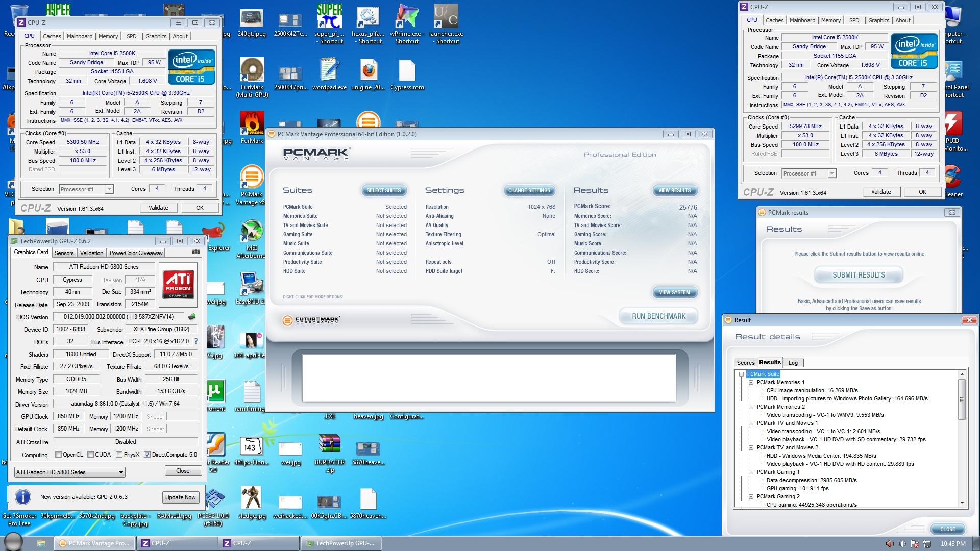Open the super_pi Shortcut desktop icon
The width and height of the screenshot is (980, 551).
pyautogui.click(x=329, y=24)
